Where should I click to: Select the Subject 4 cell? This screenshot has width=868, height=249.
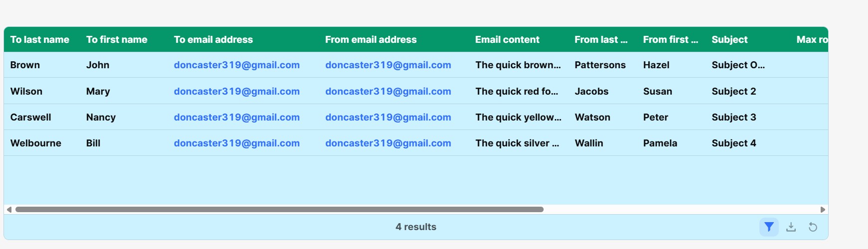click(x=734, y=143)
